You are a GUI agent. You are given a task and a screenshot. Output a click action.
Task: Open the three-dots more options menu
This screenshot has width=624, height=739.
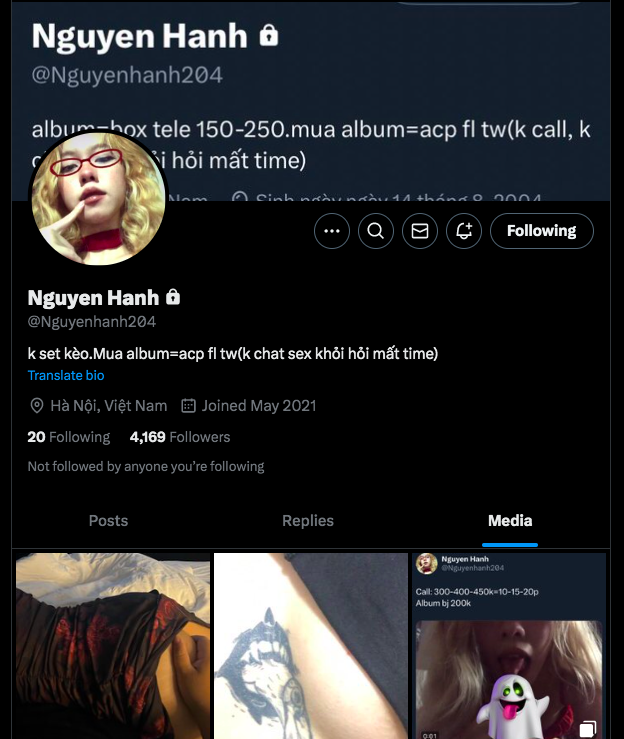[332, 231]
